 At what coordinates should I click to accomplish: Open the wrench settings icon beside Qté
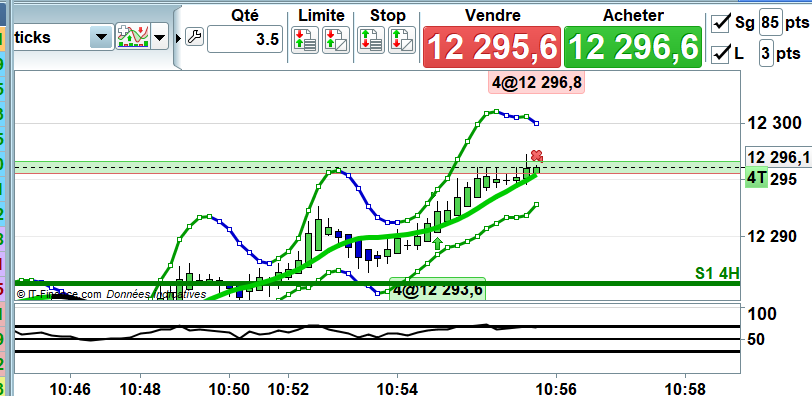pos(195,38)
